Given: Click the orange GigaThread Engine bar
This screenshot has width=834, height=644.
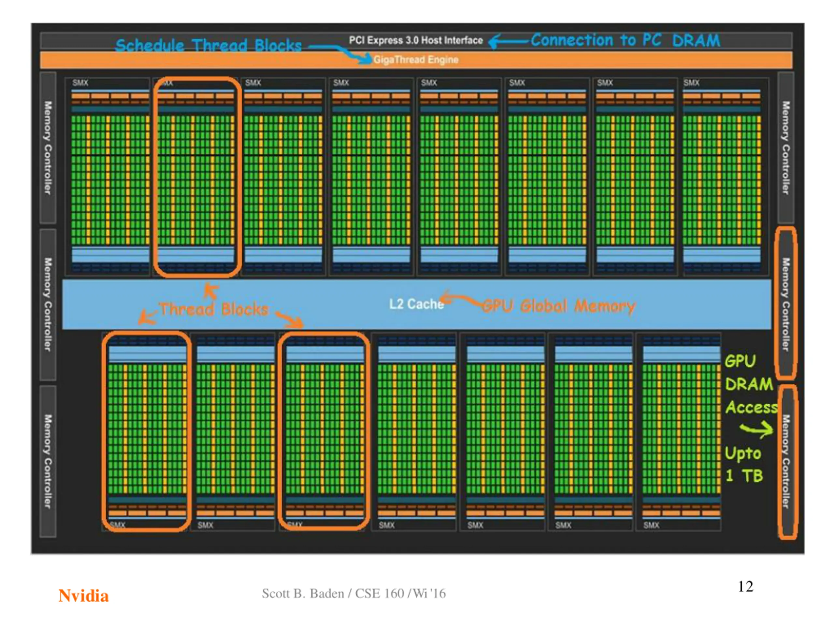Looking at the screenshot, I should [x=416, y=60].
